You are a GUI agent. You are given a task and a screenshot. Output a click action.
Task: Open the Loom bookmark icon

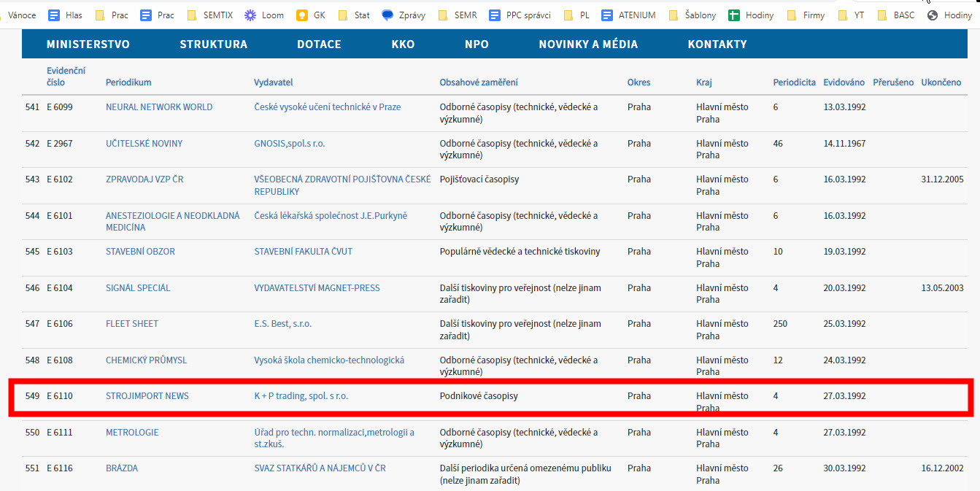[250, 15]
